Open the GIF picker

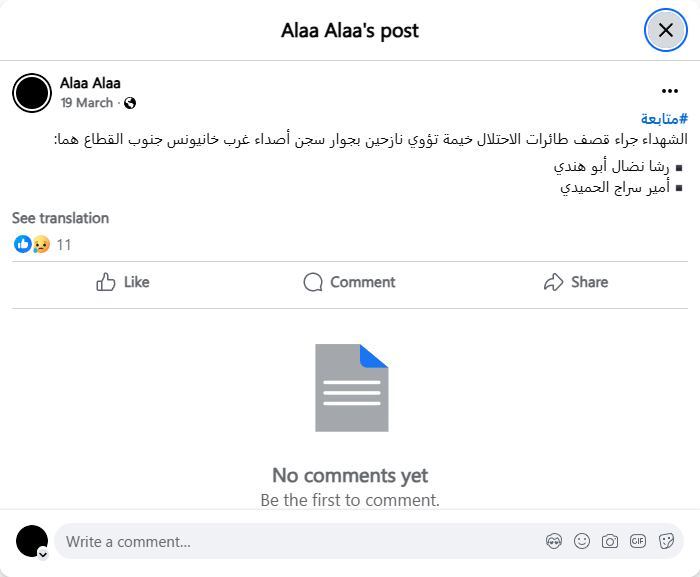point(638,541)
